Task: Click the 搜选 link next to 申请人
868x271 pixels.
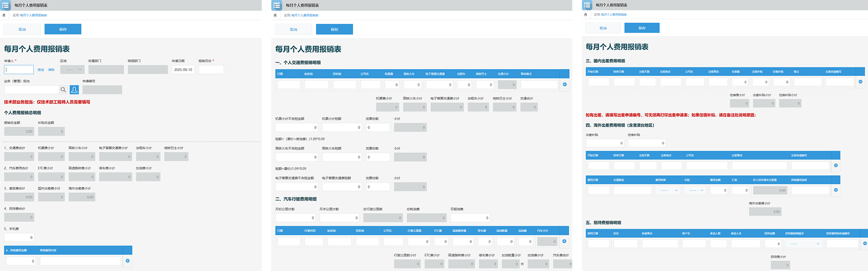Action: 41,70
